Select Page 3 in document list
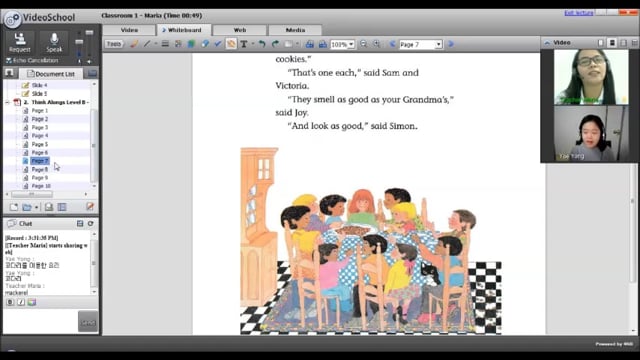 [x=39, y=127]
